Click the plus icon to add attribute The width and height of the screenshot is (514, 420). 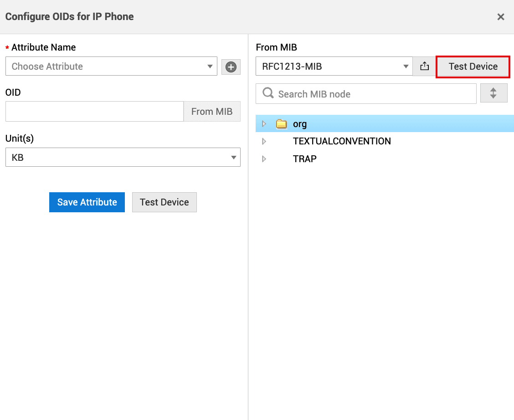(231, 67)
